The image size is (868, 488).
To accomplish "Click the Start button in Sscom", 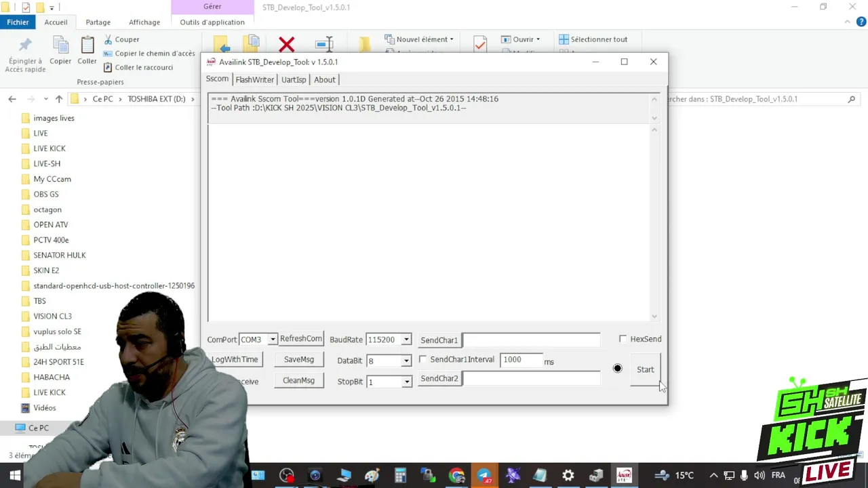I will pyautogui.click(x=645, y=369).
